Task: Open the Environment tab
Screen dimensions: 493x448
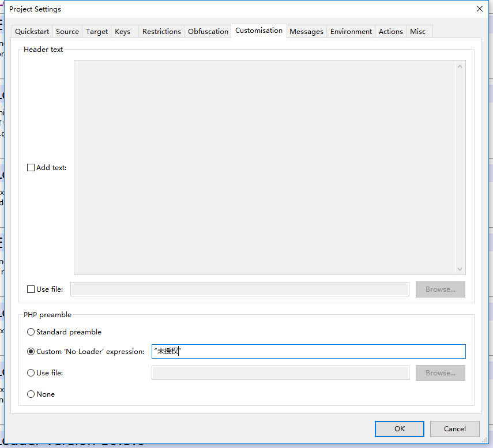Action: (351, 31)
